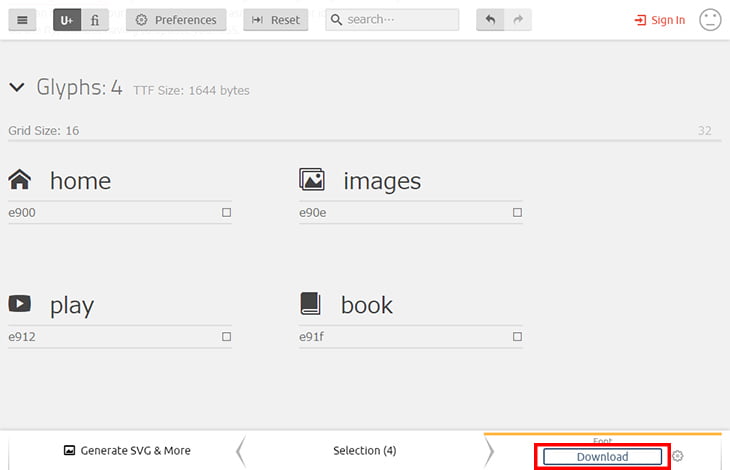Open font settings gear next to Download

[678, 456]
